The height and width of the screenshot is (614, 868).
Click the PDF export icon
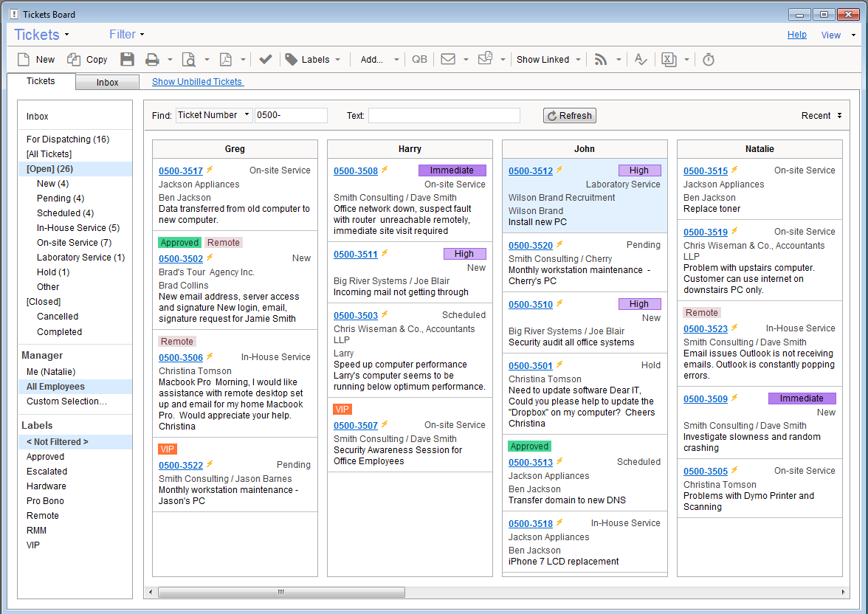click(x=225, y=60)
